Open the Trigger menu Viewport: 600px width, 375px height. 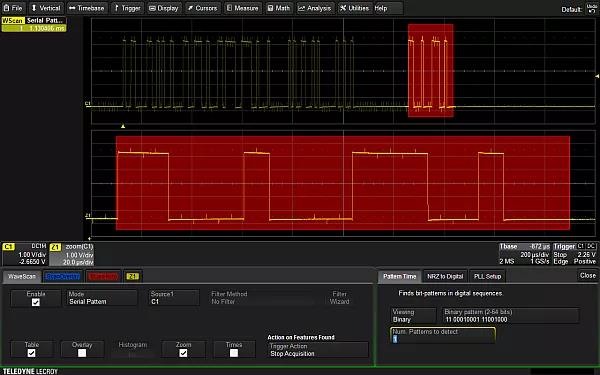127,8
